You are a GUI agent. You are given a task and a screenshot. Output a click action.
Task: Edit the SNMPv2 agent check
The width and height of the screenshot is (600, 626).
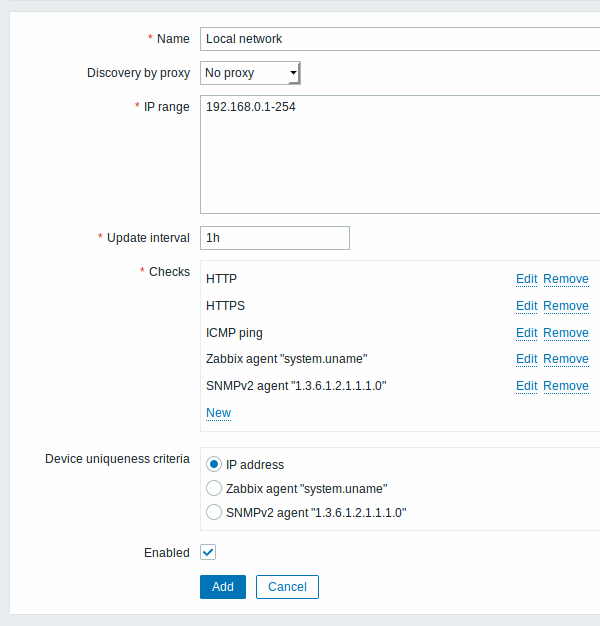coord(527,386)
